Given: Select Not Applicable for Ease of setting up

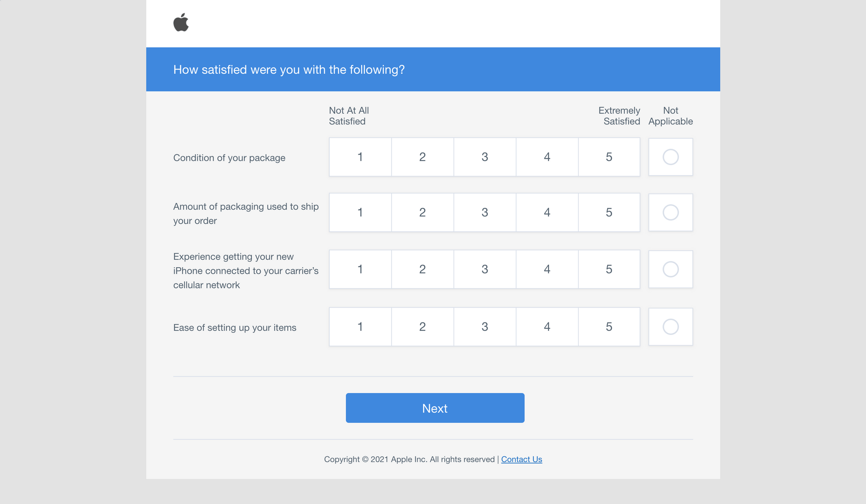Looking at the screenshot, I should tap(670, 327).
